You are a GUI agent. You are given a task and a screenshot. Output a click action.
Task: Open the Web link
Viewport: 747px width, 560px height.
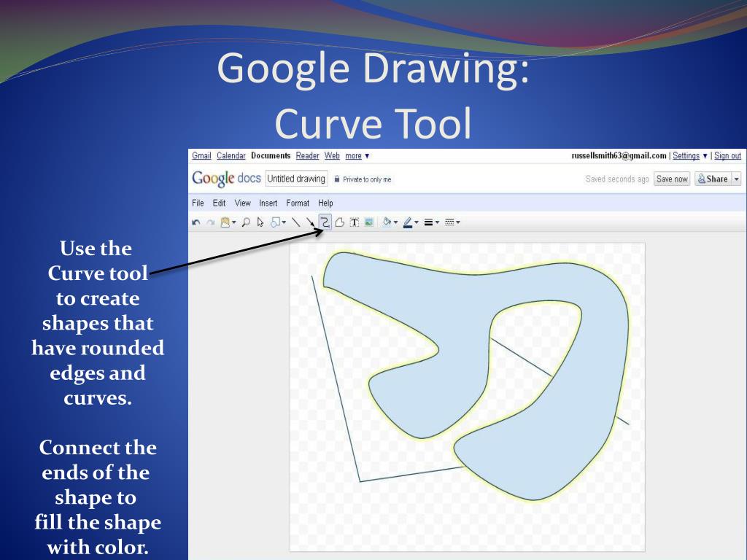(x=332, y=156)
